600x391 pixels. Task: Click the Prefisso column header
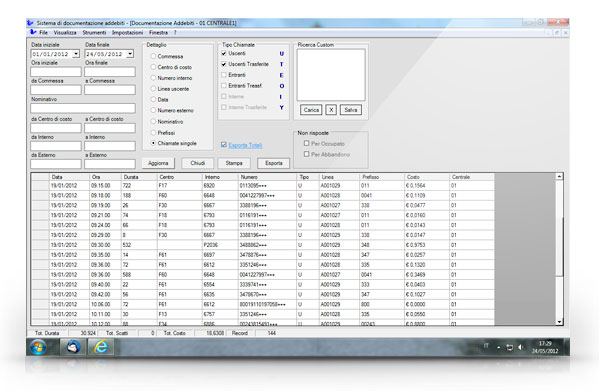[x=382, y=177]
